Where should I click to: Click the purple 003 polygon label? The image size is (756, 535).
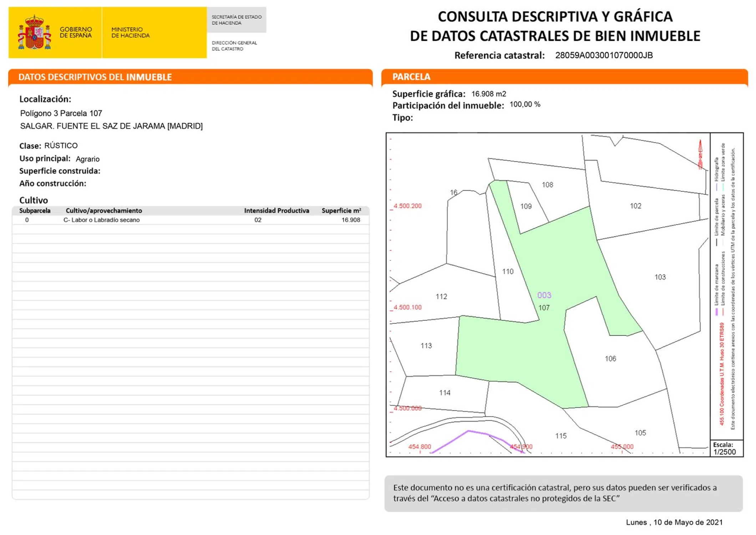pyautogui.click(x=544, y=295)
